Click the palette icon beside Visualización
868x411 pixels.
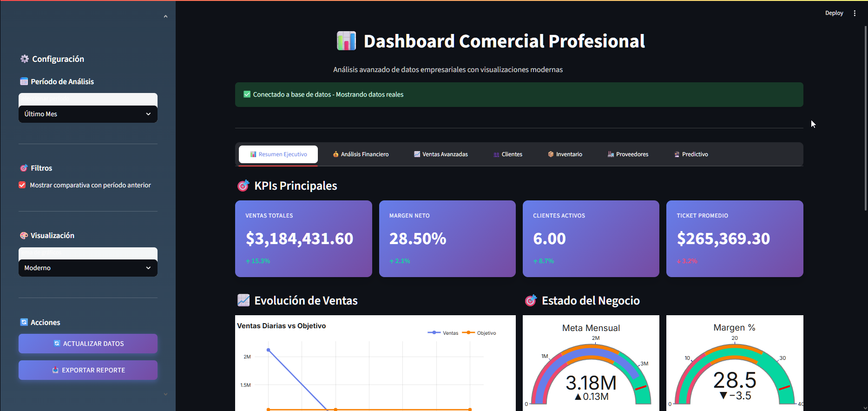click(x=24, y=236)
